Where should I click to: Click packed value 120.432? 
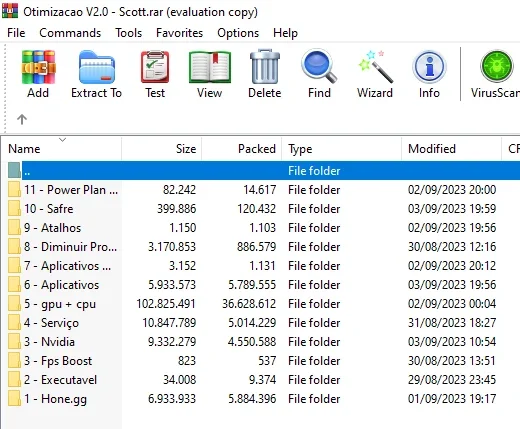tap(257, 209)
